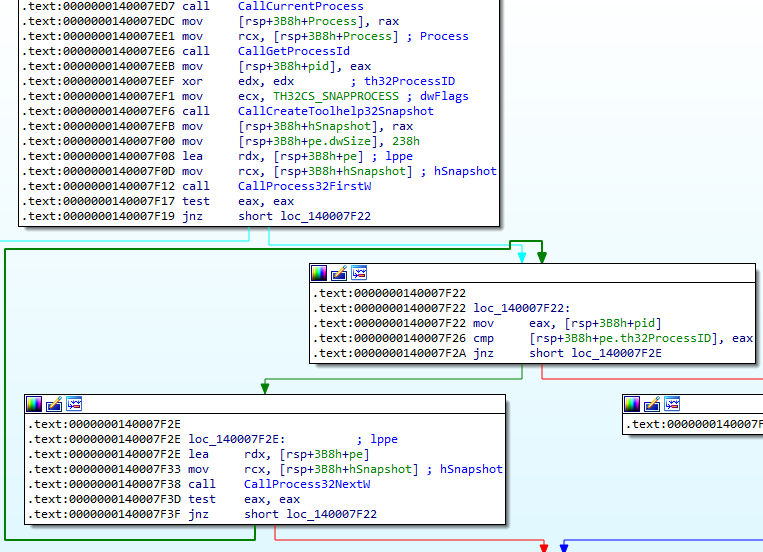This screenshot has width=763, height=552.
Task: Click the color palette icon on the loc_140007F22 node
Action: pyautogui.click(x=319, y=273)
